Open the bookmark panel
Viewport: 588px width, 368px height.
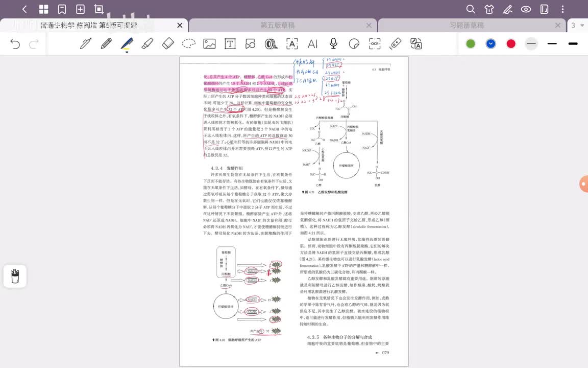(x=62, y=9)
